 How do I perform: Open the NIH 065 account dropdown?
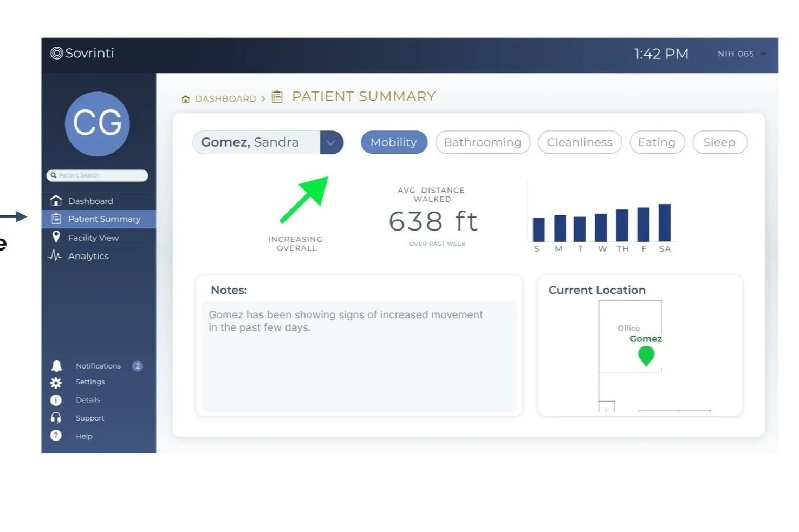click(740, 54)
